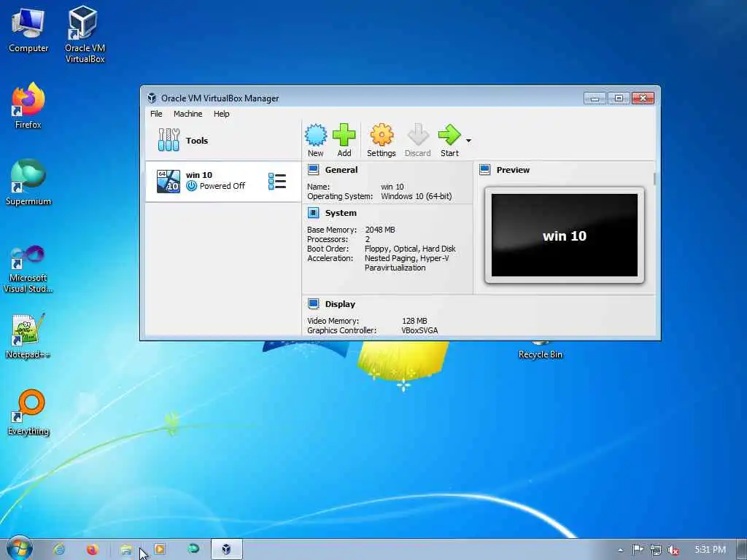
Task: Click the System section chip icon
Action: click(313, 213)
